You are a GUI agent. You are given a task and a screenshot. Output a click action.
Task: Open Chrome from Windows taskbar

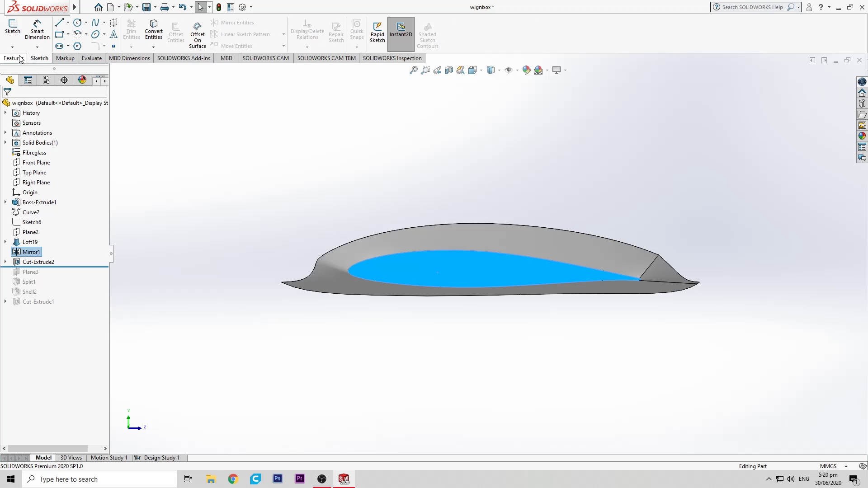click(x=233, y=479)
